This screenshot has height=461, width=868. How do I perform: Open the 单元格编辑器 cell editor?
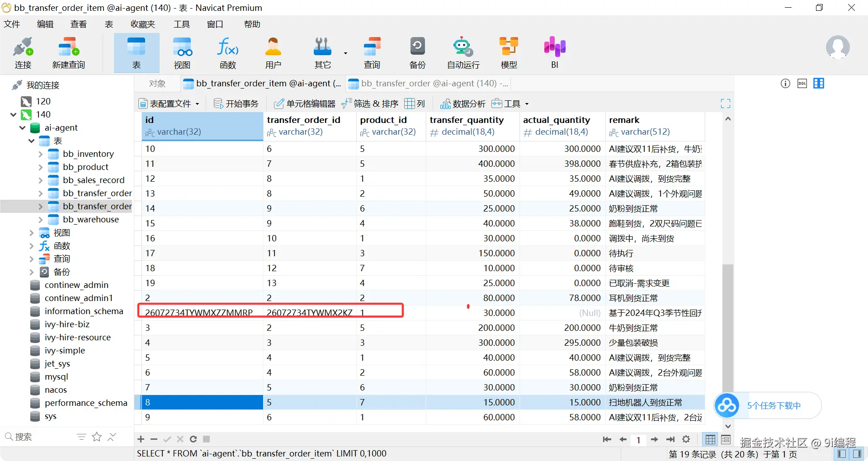pos(305,103)
